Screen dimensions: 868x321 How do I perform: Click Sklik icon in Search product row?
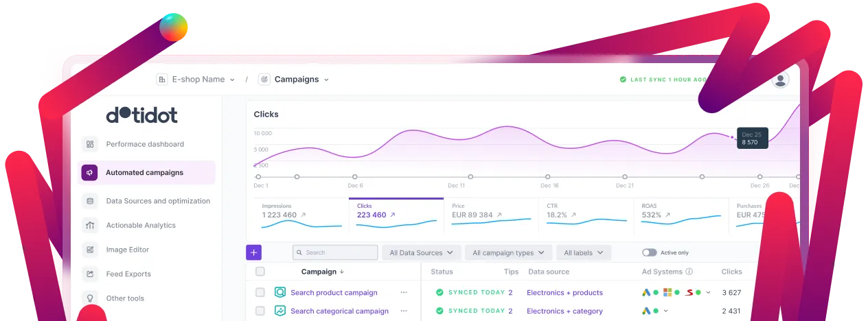[x=689, y=292]
